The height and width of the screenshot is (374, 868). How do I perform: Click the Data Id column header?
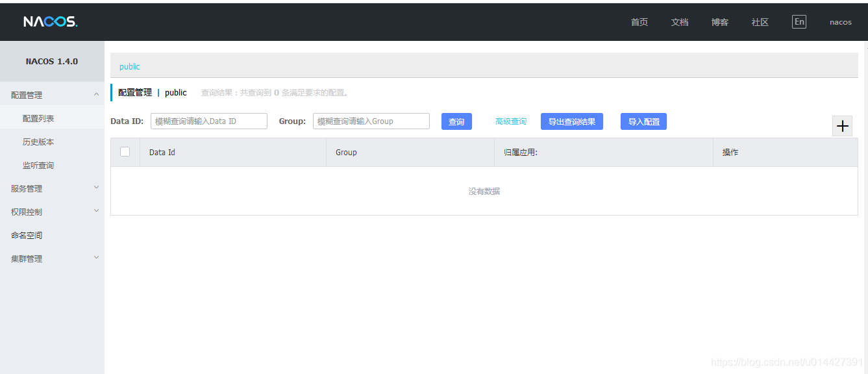(233, 152)
